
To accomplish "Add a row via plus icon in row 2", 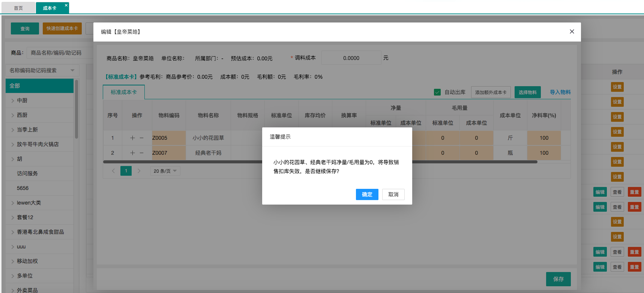I will tap(132, 153).
